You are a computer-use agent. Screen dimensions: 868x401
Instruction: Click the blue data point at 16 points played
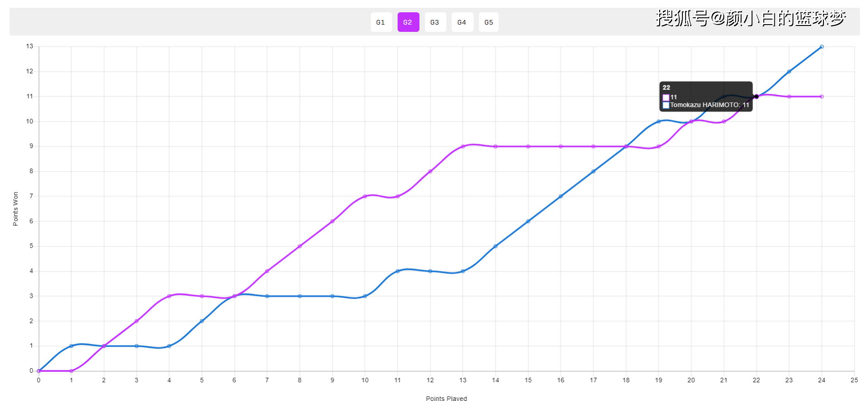pyautogui.click(x=561, y=196)
